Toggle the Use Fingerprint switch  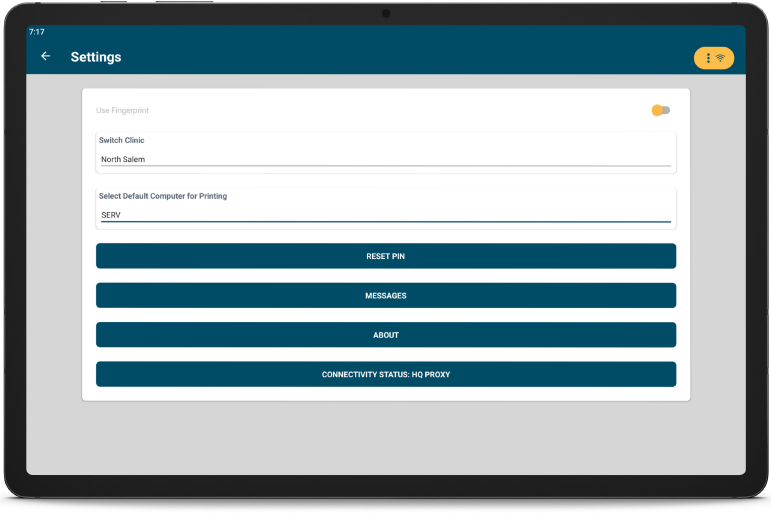click(661, 110)
